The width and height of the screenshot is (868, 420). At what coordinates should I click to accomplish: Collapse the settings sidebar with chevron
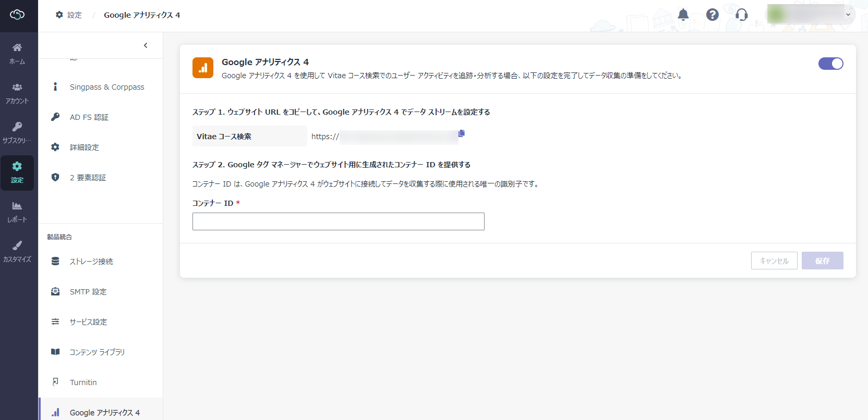click(x=146, y=45)
